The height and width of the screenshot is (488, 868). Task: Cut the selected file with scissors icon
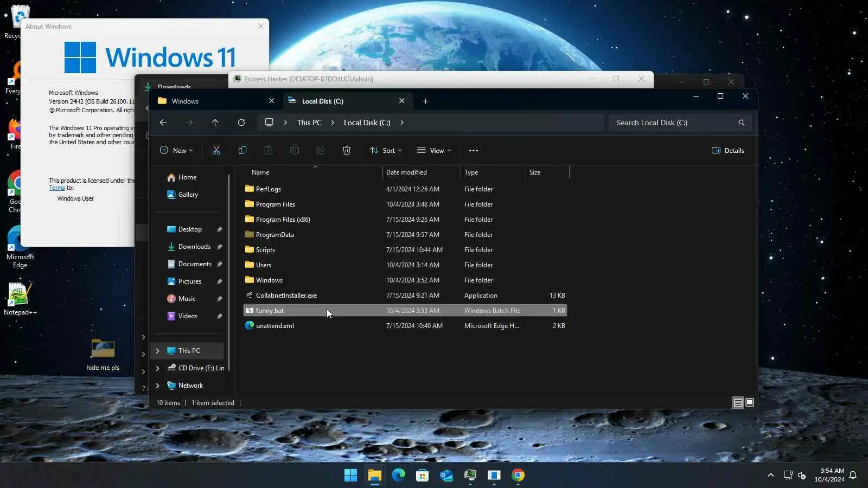(x=216, y=151)
